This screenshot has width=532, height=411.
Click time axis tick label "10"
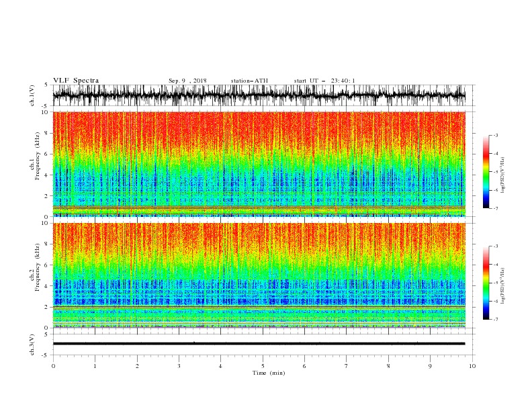pos(472,366)
